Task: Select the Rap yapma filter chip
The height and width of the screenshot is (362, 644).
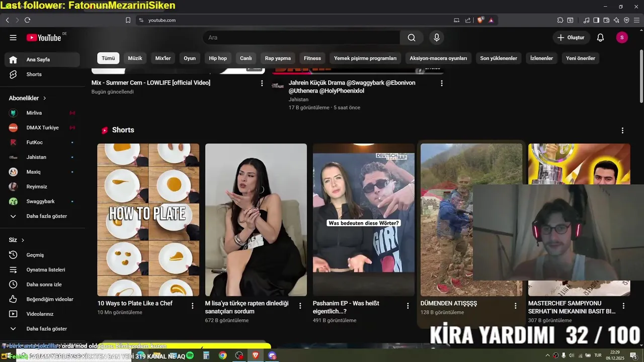Action: click(278, 58)
